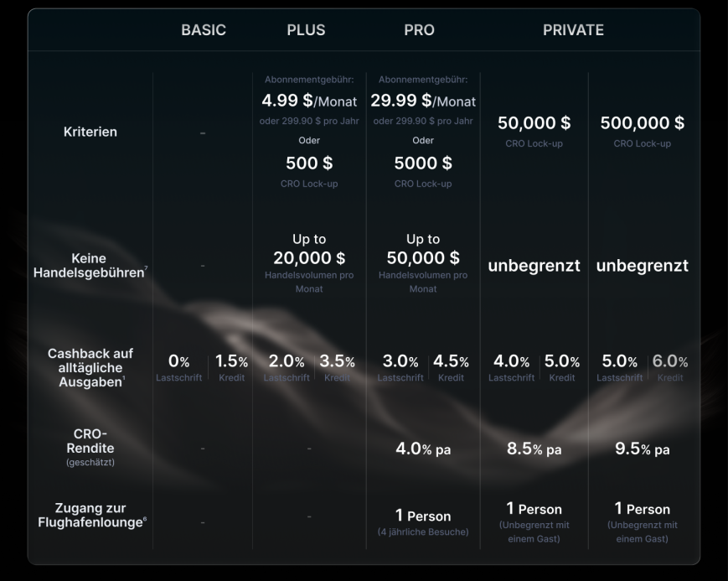Click the PRO plan column header

click(419, 30)
